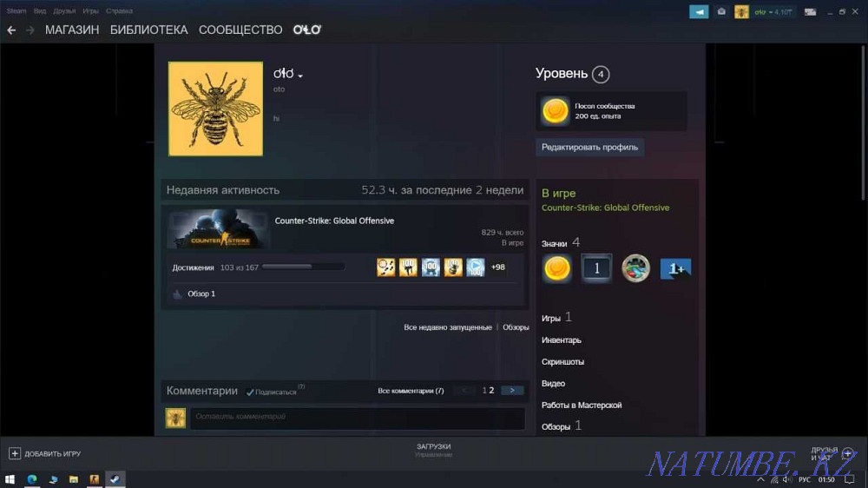Viewport: 868px width, 488px height.
Task: Click the page vertical scrollbar
Action: click(863, 122)
